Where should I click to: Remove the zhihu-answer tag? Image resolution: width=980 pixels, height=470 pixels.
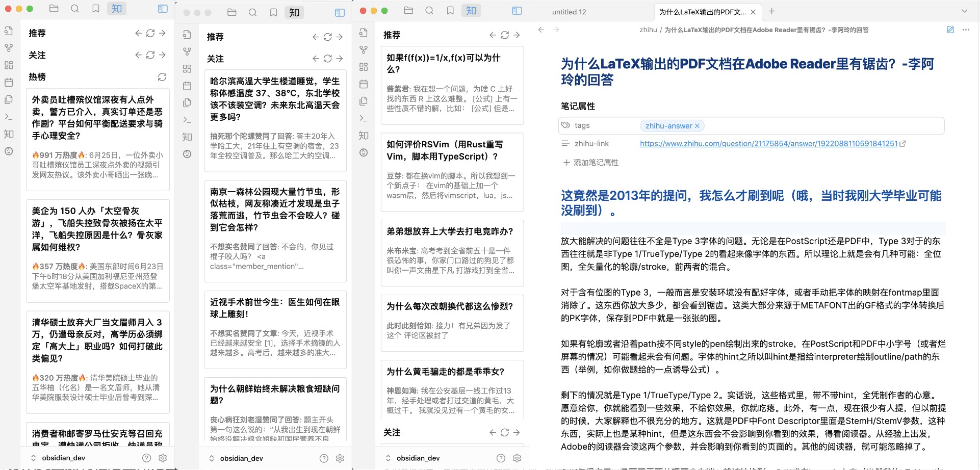click(x=698, y=126)
